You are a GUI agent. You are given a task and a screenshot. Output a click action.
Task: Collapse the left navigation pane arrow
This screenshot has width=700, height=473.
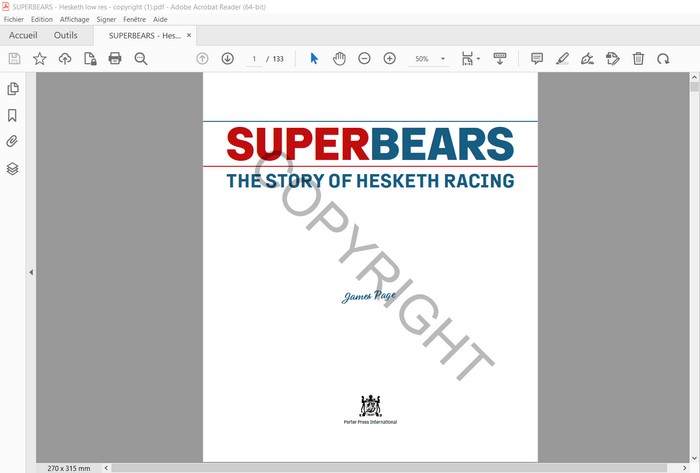[x=31, y=272]
